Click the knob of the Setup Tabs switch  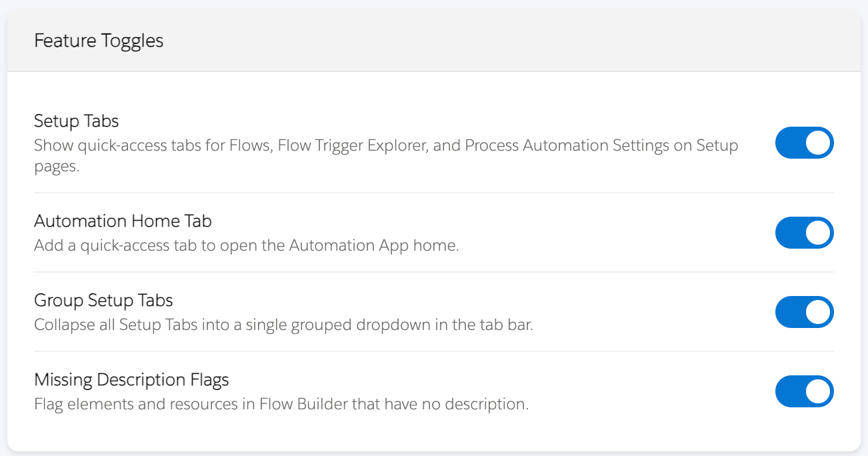(x=817, y=143)
